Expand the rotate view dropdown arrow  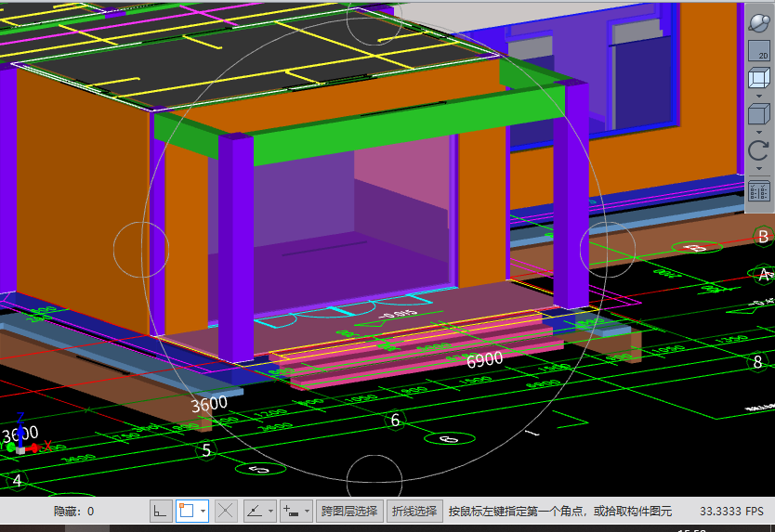759,168
